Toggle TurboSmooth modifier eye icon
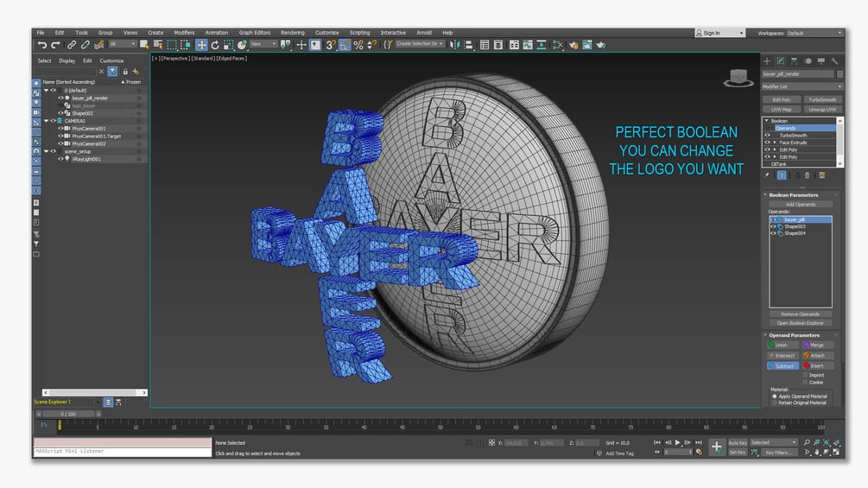The image size is (868, 488). 767,135
